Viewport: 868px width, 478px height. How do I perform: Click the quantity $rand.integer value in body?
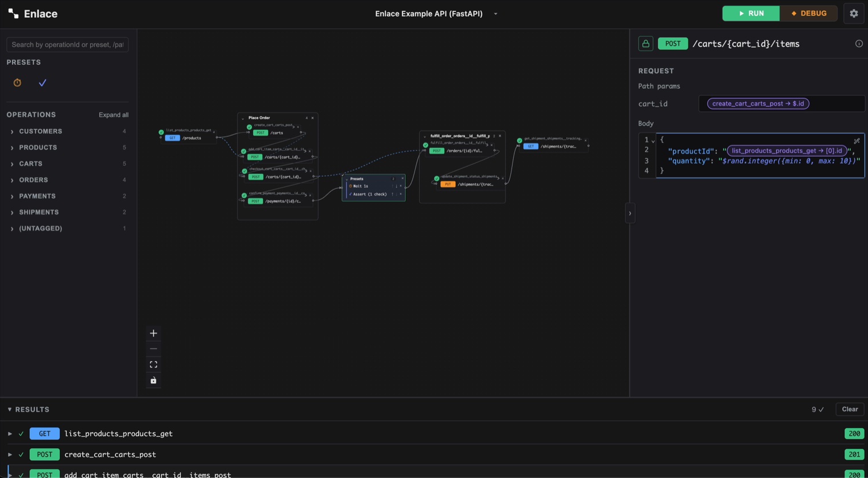click(x=789, y=161)
